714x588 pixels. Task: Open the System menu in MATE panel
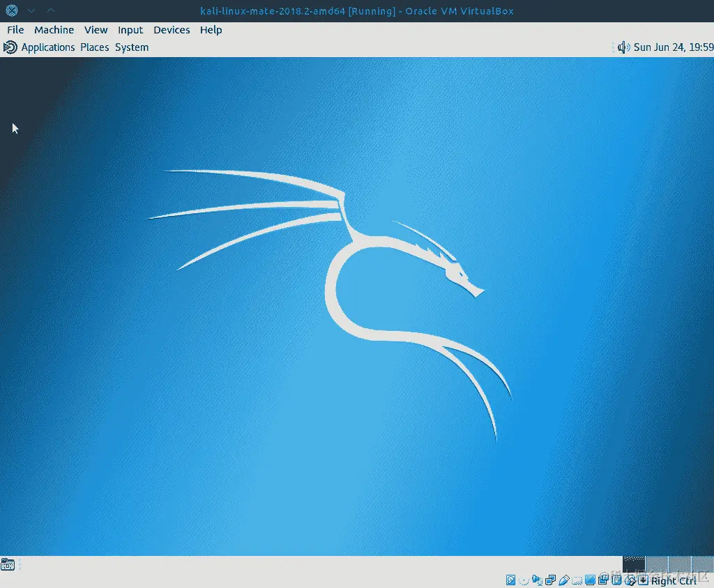132,47
